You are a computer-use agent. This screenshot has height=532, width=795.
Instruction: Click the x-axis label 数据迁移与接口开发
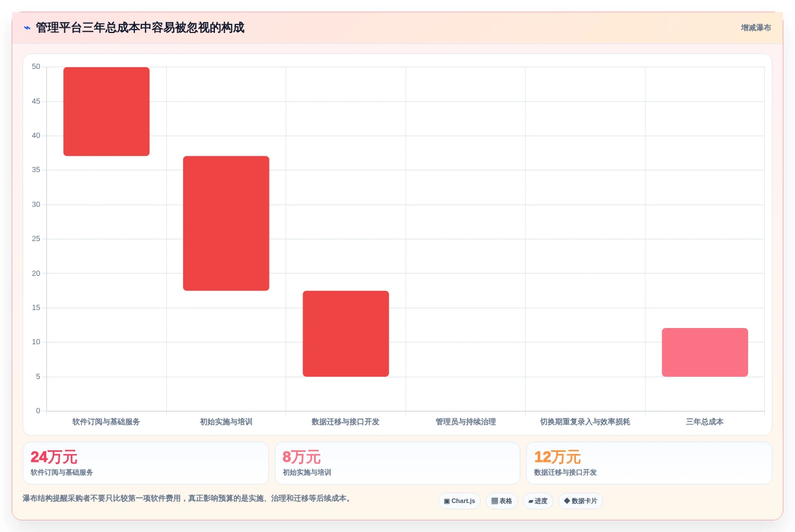[x=345, y=422]
